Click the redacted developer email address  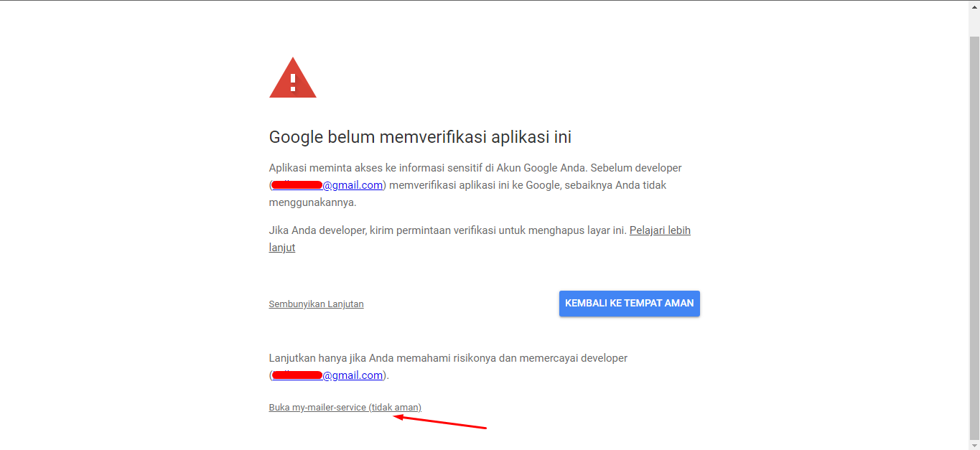pos(296,184)
